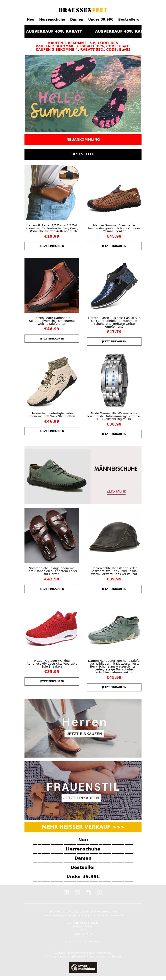This screenshot has width=166, height=980.
Task: Open the LED digital watch product image
Action: click(x=114, y=380)
